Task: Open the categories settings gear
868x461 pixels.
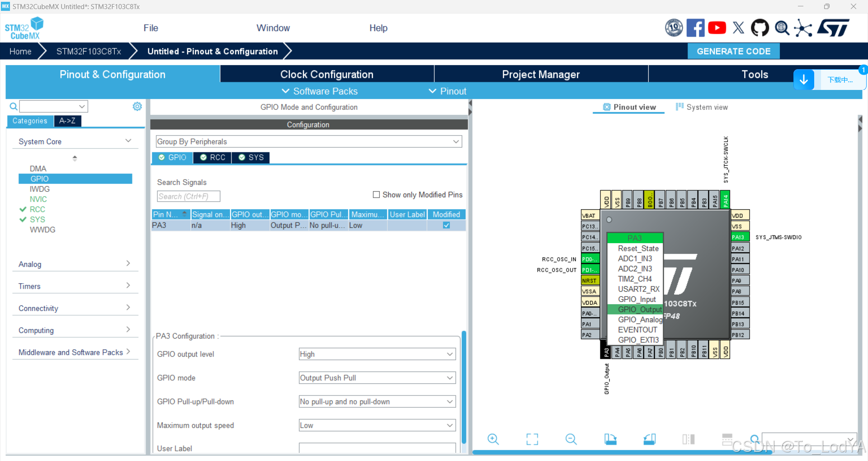Action: (137, 106)
